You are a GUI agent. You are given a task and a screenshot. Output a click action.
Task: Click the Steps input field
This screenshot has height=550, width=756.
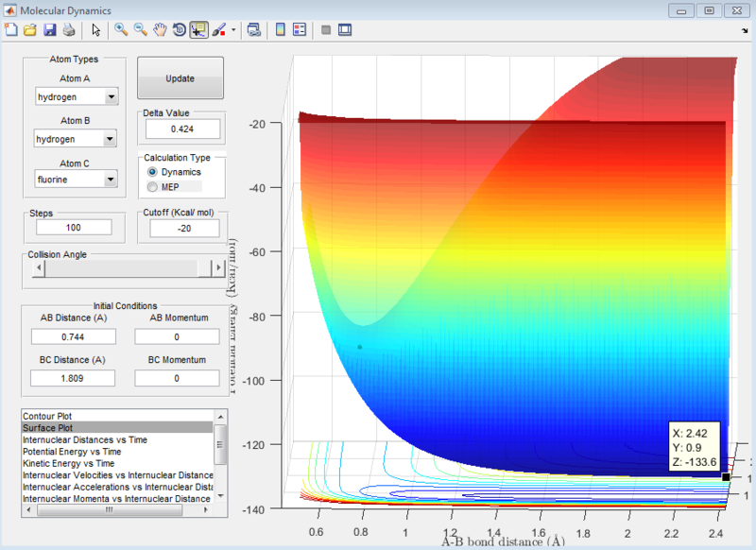(x=74, y=228)
